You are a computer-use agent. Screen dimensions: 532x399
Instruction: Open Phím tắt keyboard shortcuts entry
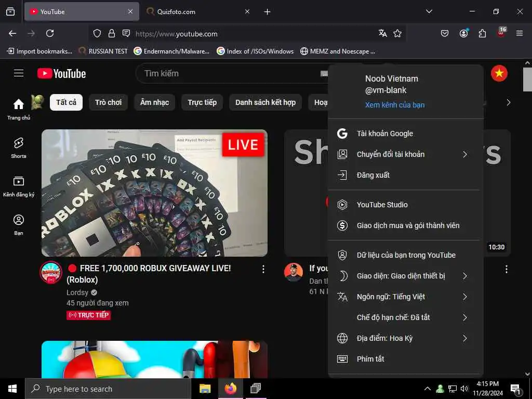(405, 359)
